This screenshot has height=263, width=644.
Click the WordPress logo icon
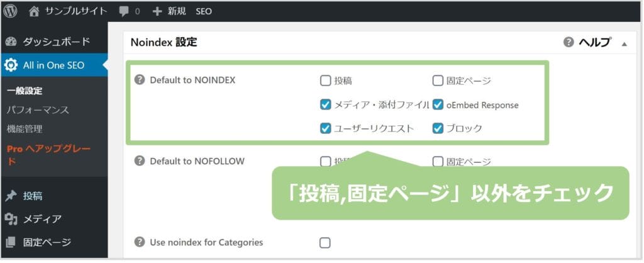point(10,11)
